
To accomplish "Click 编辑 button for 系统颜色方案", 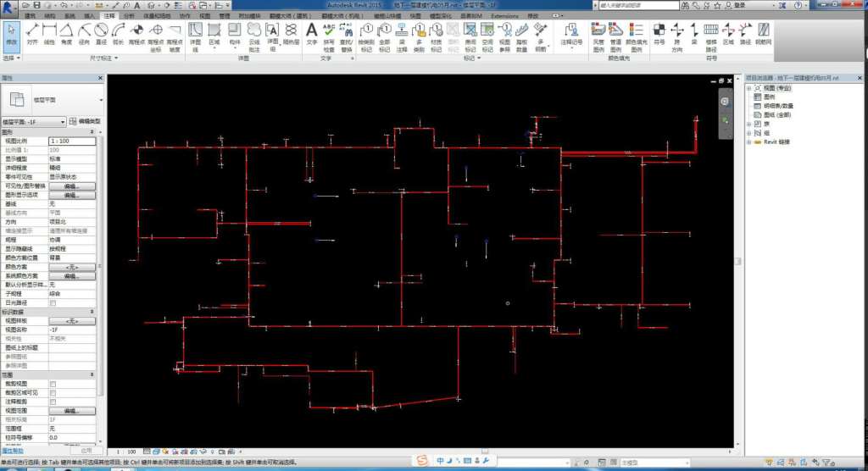I will [x=72, y=275].
